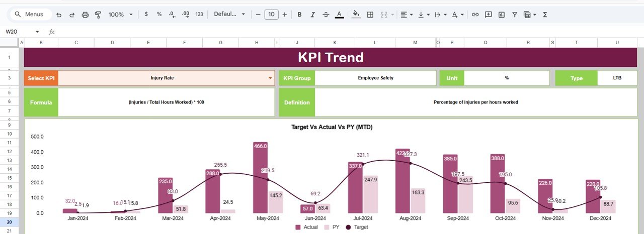Open the Injury Rate KPI dropdown

coord(270,78)
